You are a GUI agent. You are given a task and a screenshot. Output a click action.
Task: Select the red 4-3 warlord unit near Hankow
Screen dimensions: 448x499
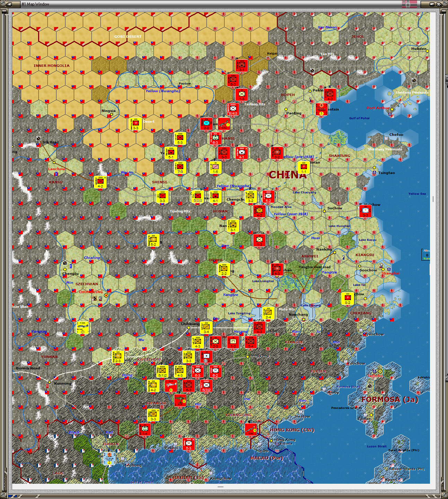(277, 269)
